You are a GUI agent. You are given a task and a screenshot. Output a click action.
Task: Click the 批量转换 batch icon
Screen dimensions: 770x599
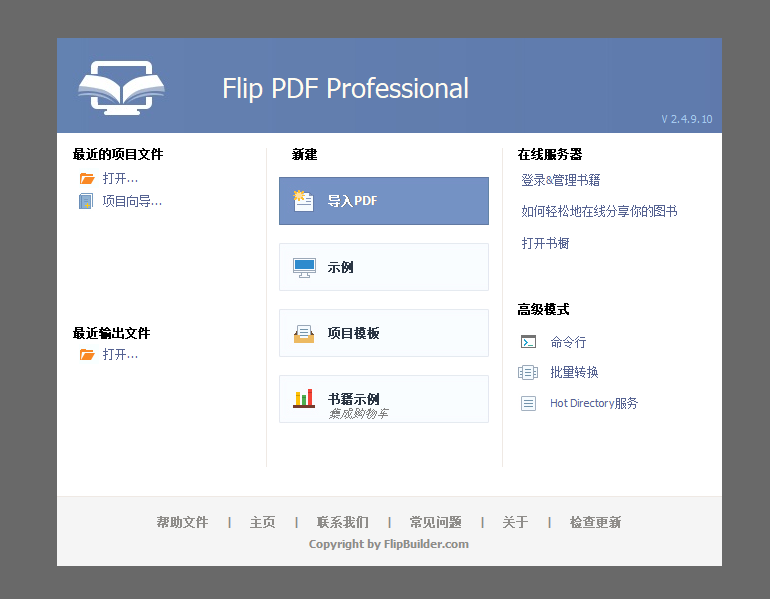[x=528, y=373]
